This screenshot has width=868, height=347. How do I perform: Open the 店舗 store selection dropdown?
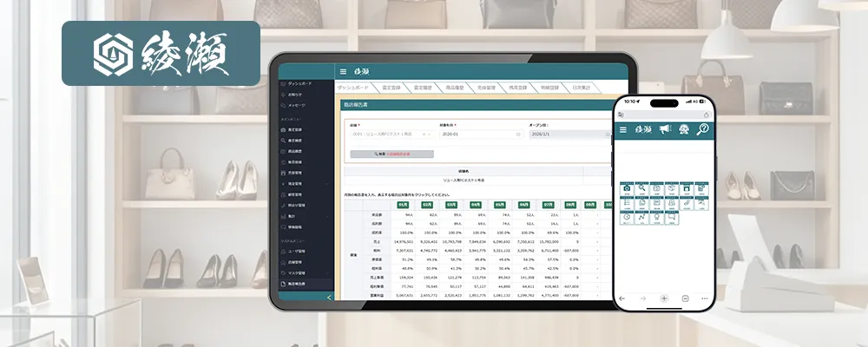[x=391, y=134]
